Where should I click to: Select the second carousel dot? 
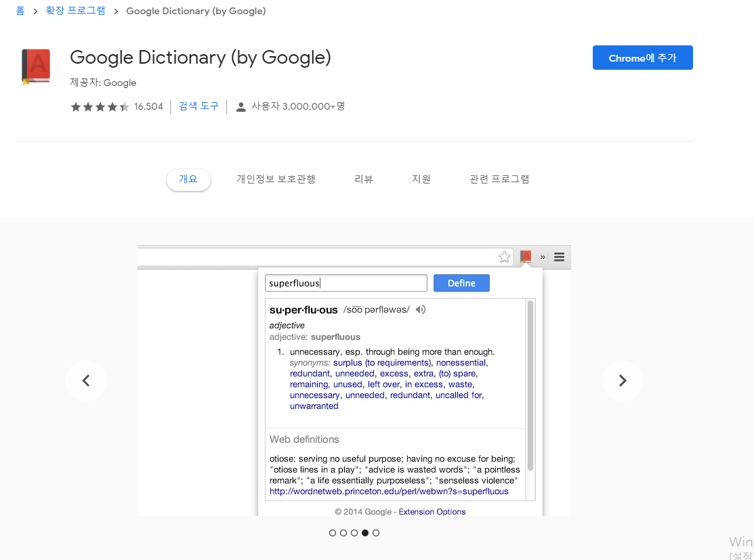[x=343, y=533]
